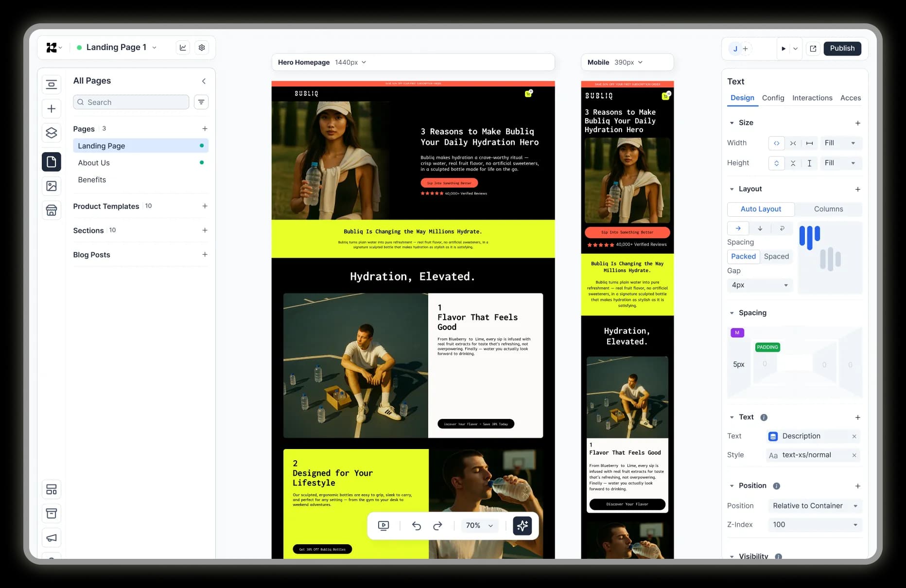Select the Pages icon in sidebar

point(52,162)
